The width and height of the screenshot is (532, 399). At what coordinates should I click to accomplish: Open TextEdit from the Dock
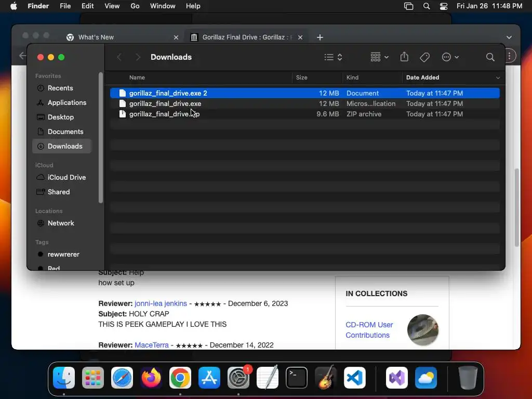click(268, 378)
